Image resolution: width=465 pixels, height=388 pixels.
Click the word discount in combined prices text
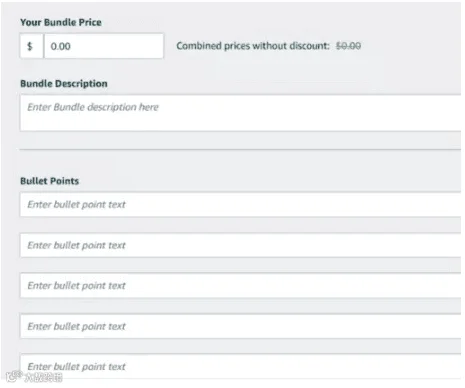[310, 46]
